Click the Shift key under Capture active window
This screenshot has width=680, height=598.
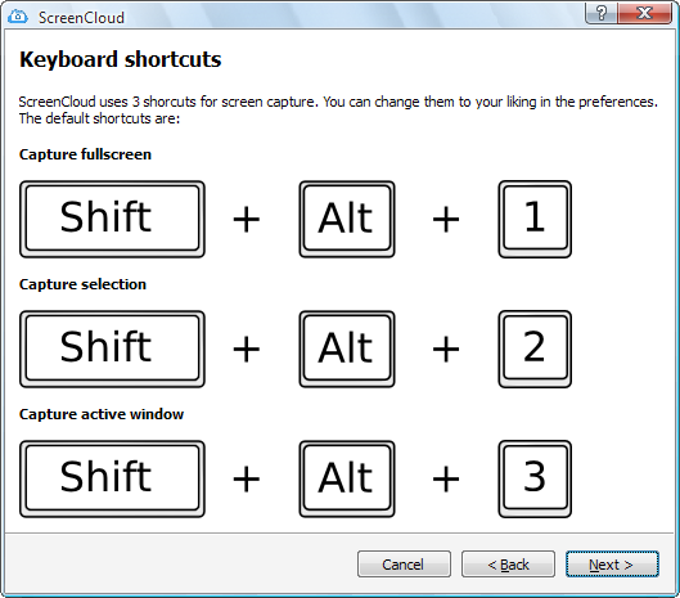112,479
